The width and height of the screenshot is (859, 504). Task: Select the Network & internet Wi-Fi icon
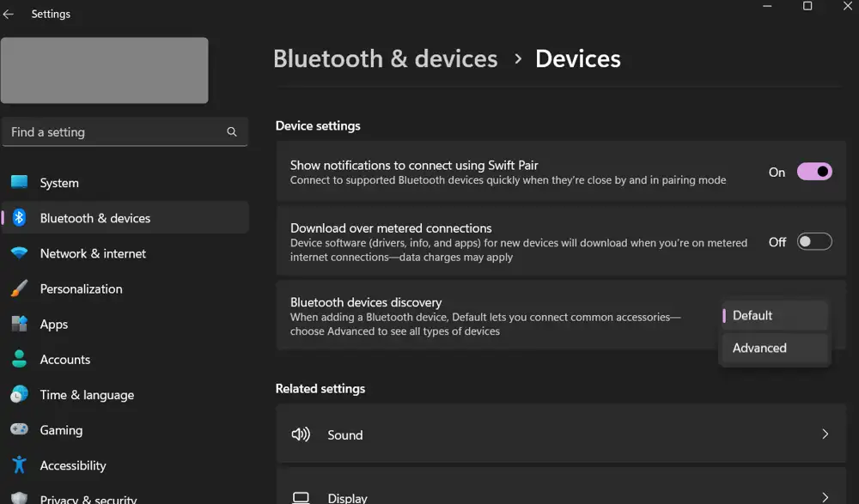click(19, 253)
